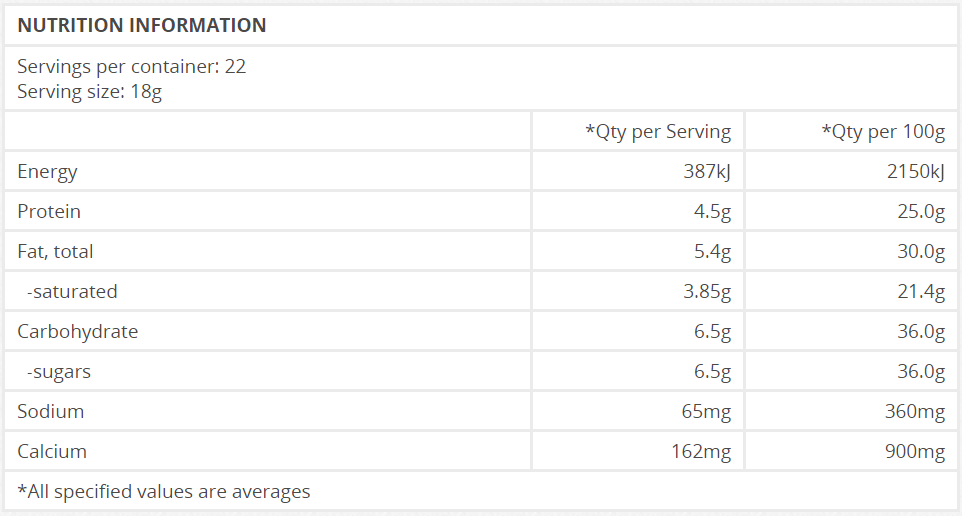Click the Energy row label
The height and width of the screenshot is (516, 962).
click(47, 171)
